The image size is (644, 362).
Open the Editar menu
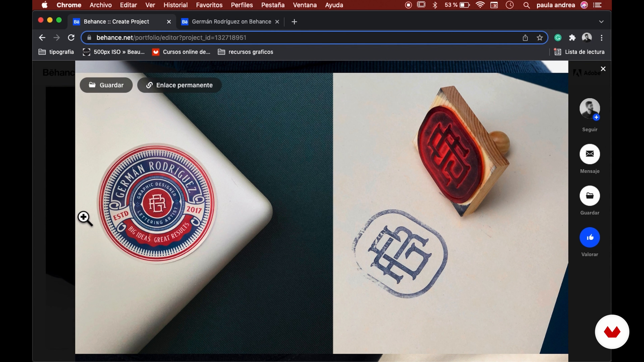[128, 5]
